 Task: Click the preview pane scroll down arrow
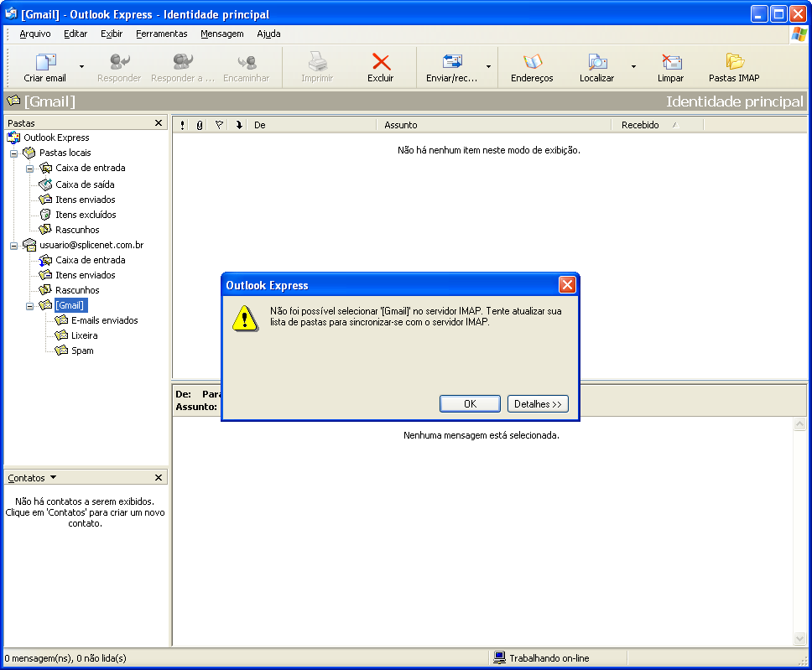(x=799, y=638)
